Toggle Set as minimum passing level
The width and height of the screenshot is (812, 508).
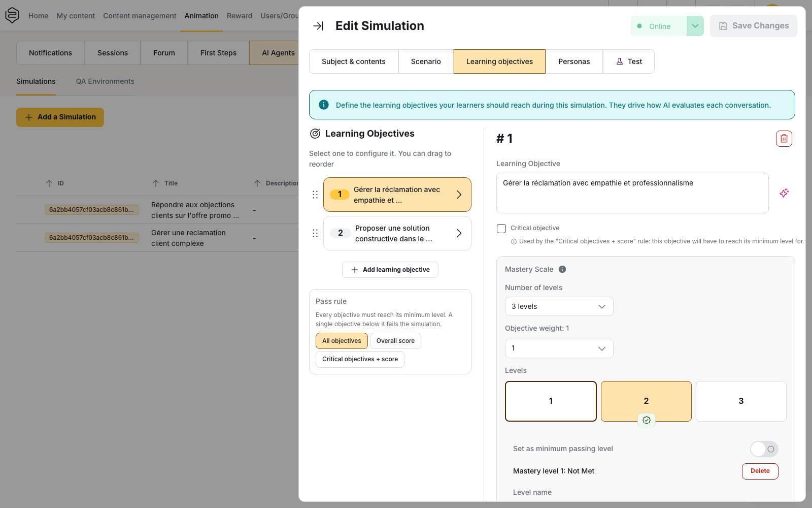(764, 449)
